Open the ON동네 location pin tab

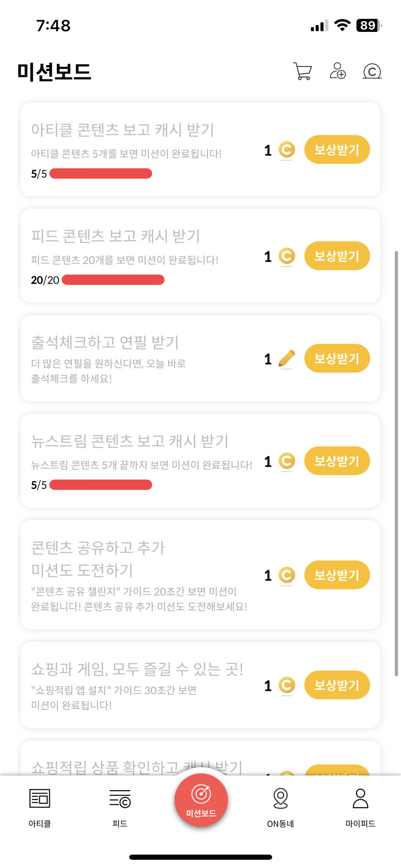[x=280, y=799]
